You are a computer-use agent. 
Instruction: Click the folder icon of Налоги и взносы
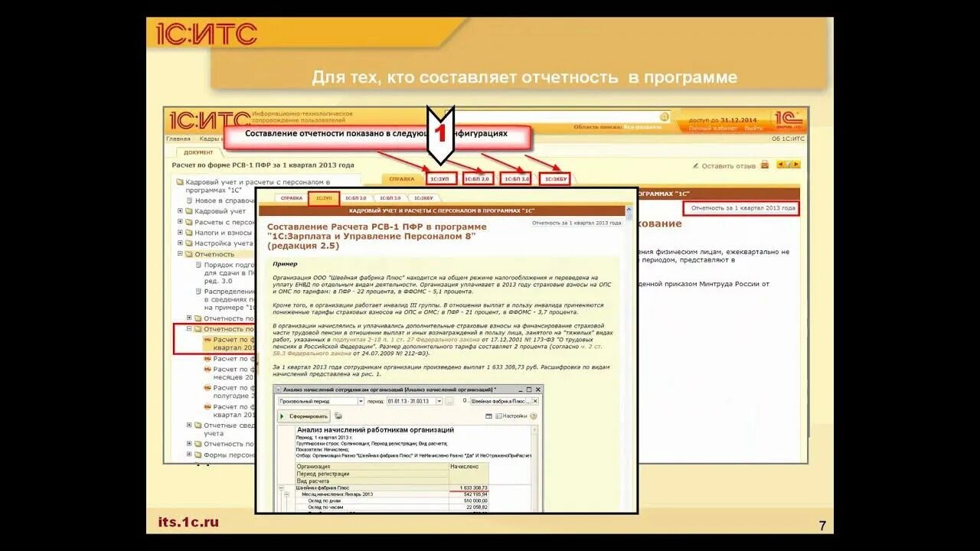(189, 233)
